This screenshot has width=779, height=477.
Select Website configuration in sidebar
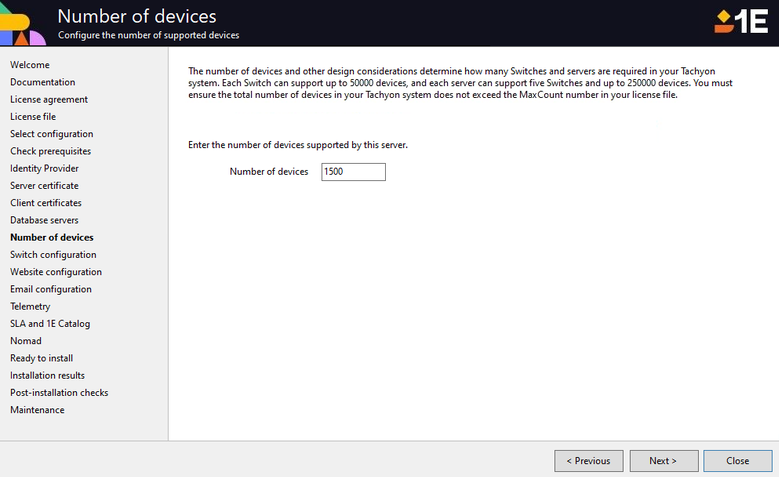coord(56,272)
